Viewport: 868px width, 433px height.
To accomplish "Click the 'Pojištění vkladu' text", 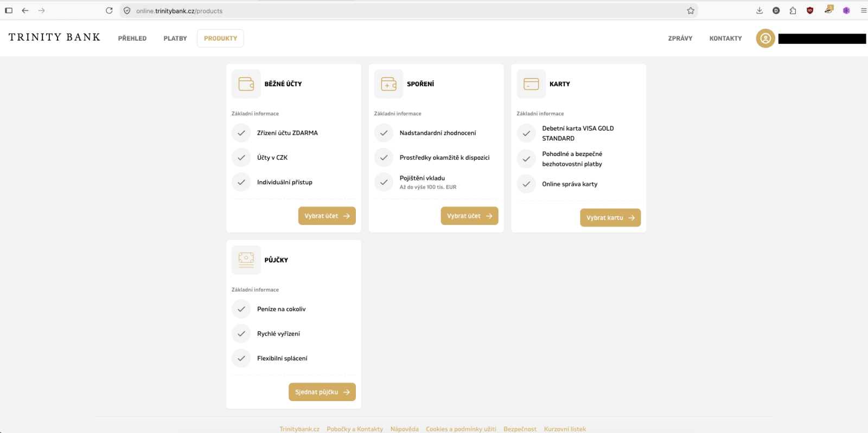I will coord(422,178).
